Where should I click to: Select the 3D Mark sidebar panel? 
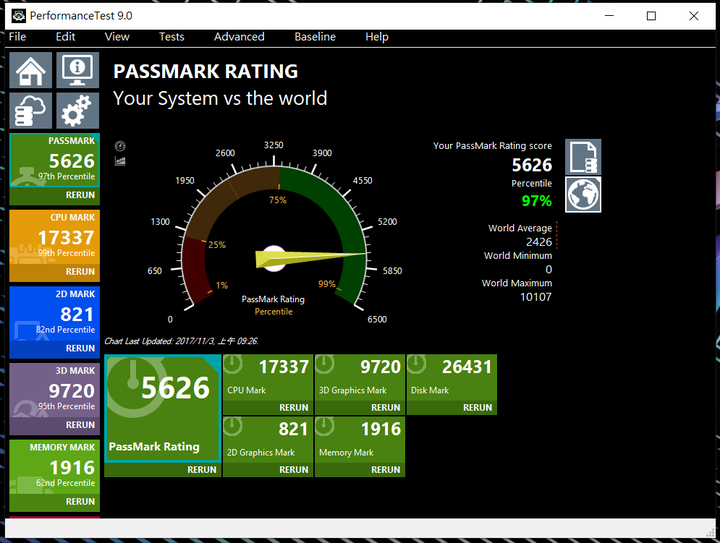[x=54, y=392]
